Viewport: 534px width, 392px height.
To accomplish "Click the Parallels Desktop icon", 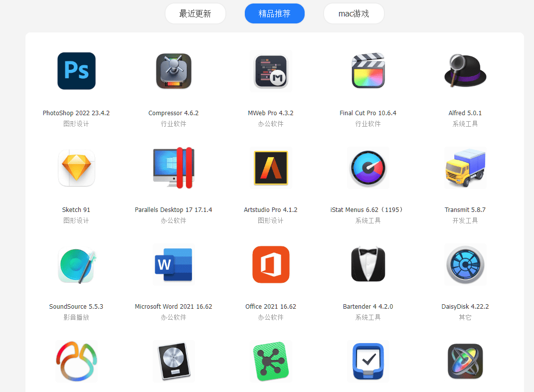I will [x=174, y=168].
